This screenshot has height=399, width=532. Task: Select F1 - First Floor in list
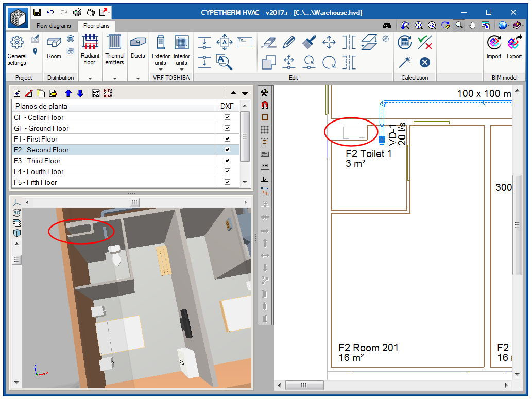point(36,139)
